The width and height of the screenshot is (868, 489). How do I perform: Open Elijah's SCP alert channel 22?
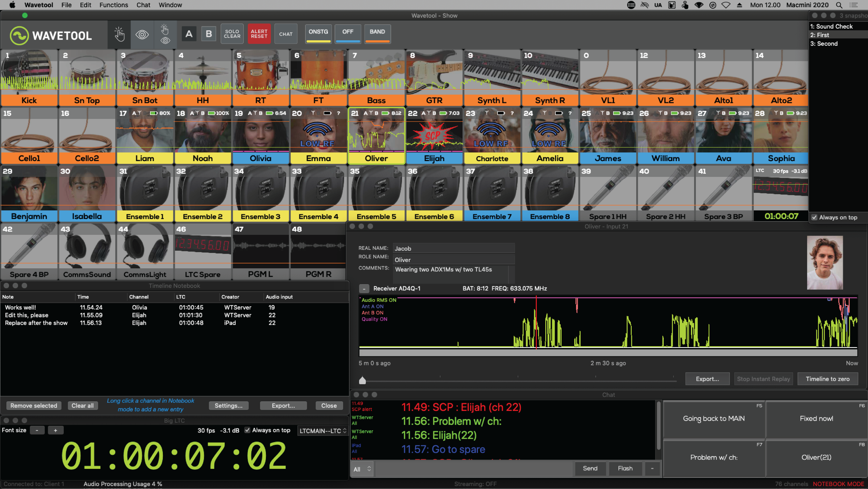tap(434, 136)
